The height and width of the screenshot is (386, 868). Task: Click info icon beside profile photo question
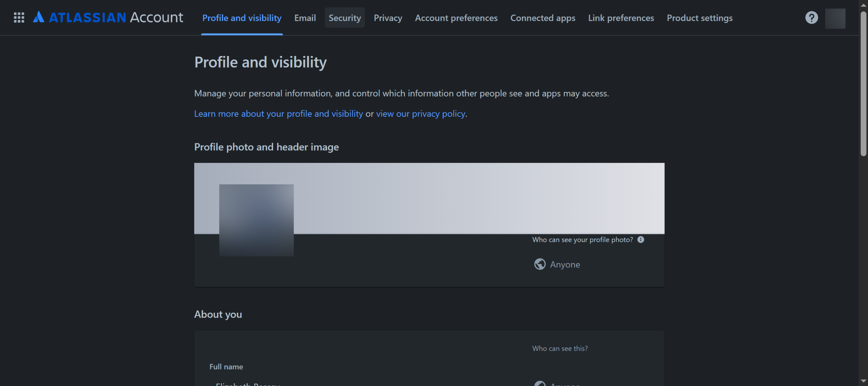tap(640, 240)
